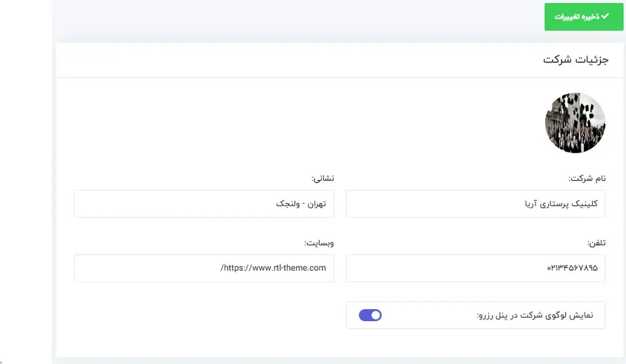
Task: Click the کلینیک پرستاری آریا text
Action: (561, 203)
